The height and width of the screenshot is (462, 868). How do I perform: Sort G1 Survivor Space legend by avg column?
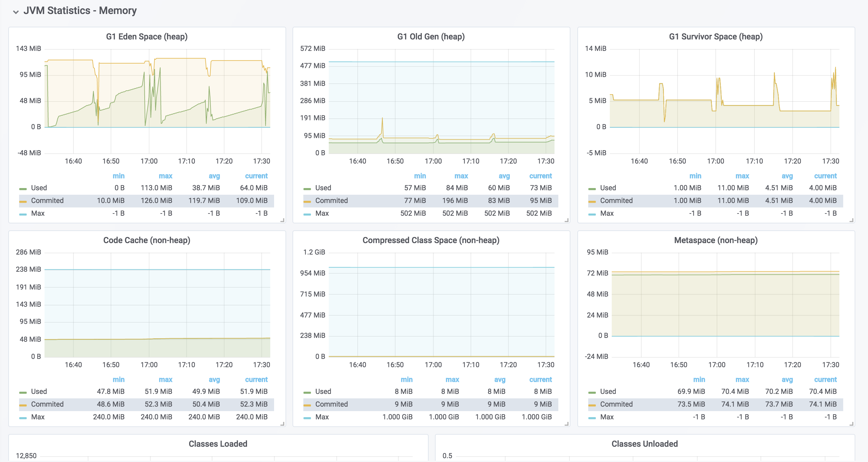tap(787, 176)
